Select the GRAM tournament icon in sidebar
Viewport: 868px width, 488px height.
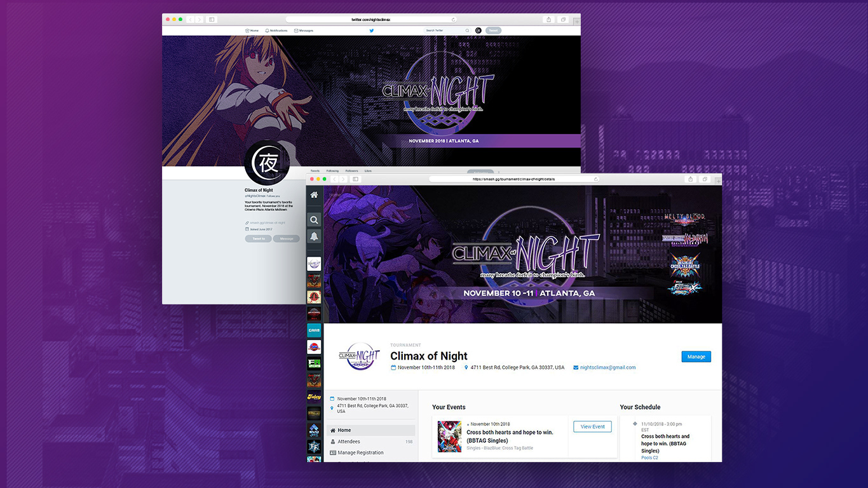(314, 330)
